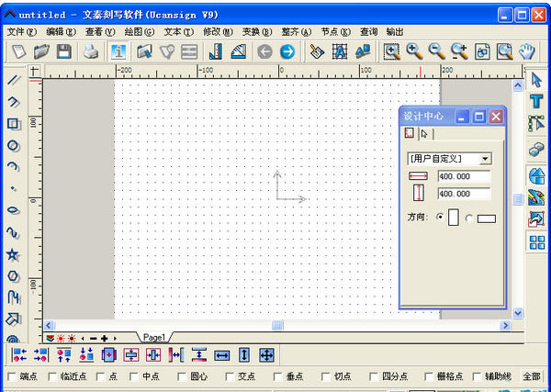Activate the hand pan tool

[x=527, y=52]
